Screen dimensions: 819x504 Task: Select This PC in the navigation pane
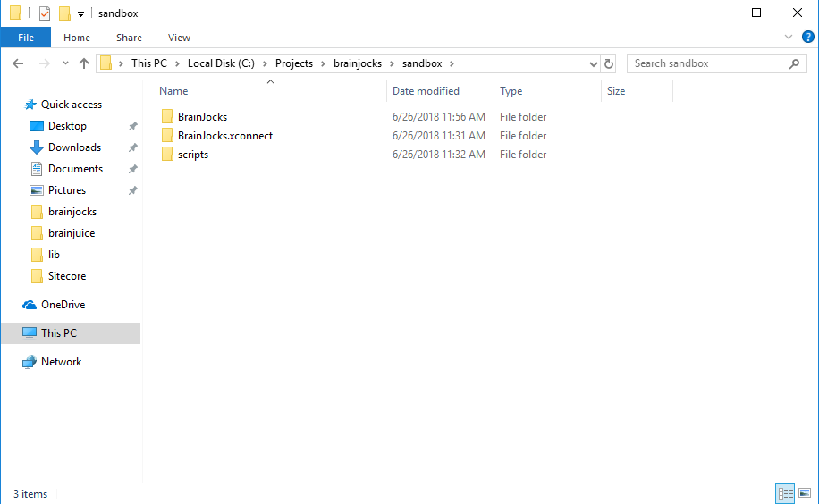point(71,333)
